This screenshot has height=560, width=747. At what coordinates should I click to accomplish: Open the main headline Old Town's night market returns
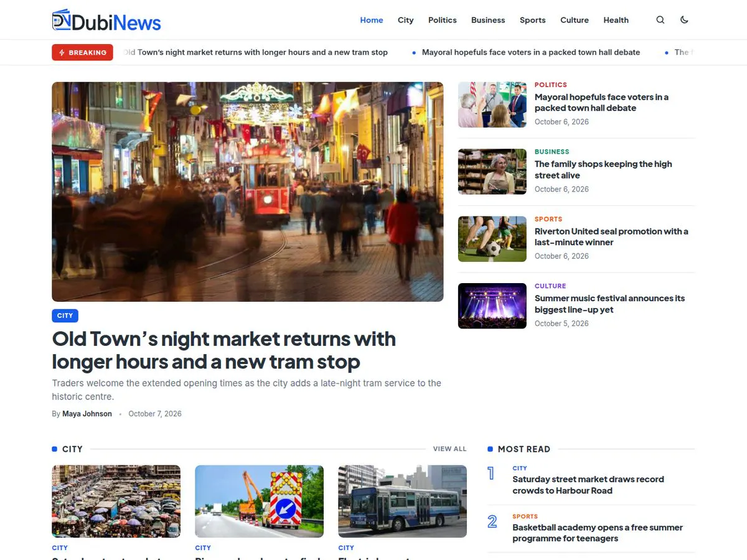[x=224, y=350]
